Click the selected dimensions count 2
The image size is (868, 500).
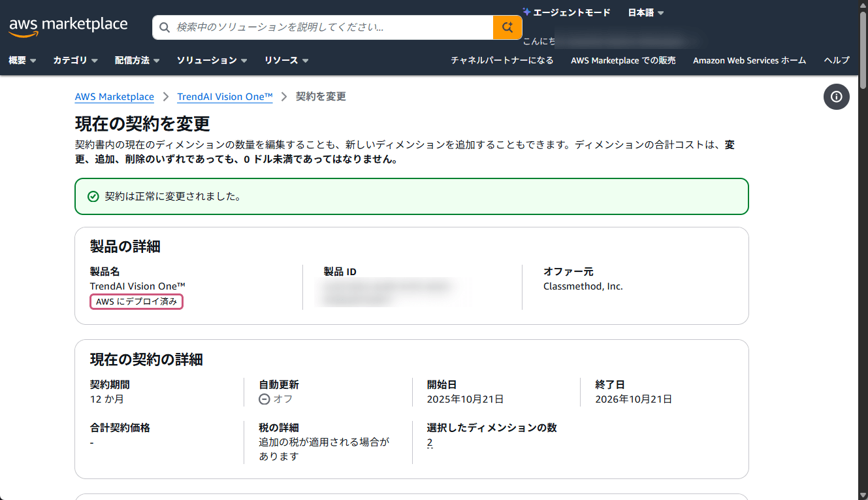(430, 442)
